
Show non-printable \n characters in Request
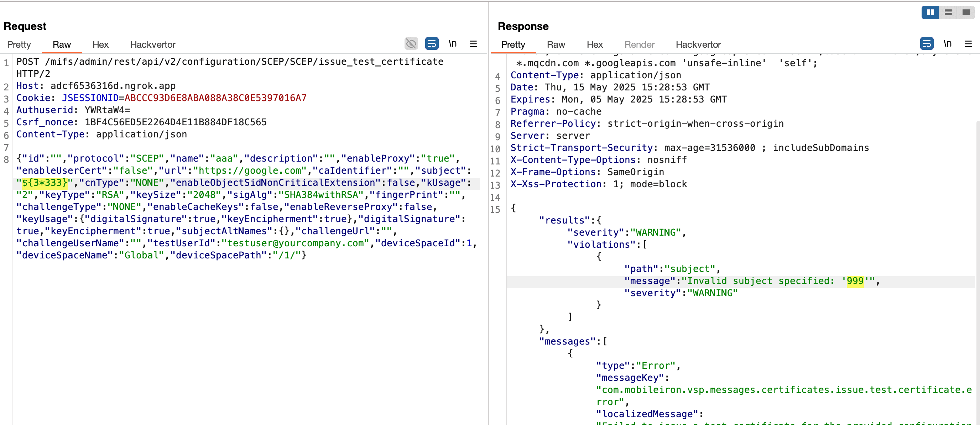(452, 44)
